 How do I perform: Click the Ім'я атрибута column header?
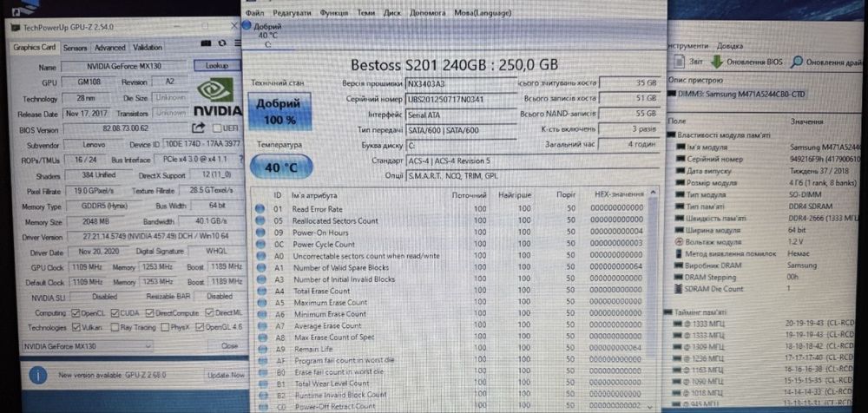coord(314,195)
